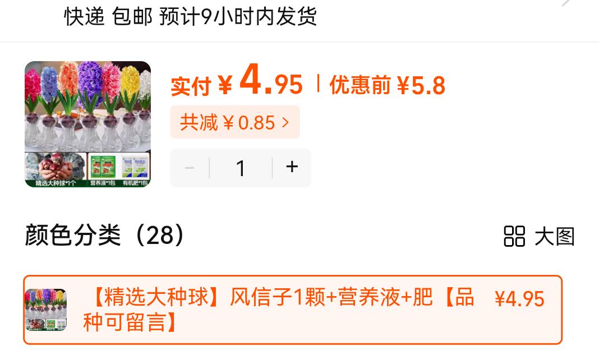The width and height of the screenshot is (599, 364).
Task: Tap the small thumbnail in the selected option
Action: click(x=45, y=310)
